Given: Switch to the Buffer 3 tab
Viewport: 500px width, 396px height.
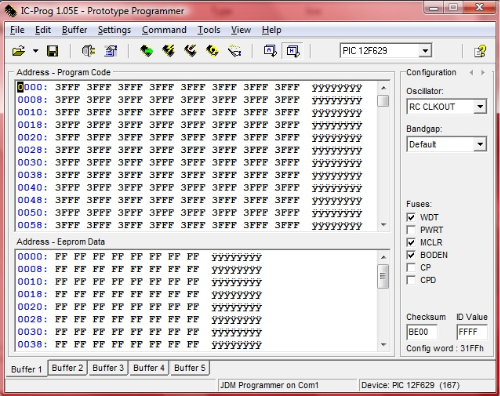Looking at the screenshot, I should [x=108, y=368].
